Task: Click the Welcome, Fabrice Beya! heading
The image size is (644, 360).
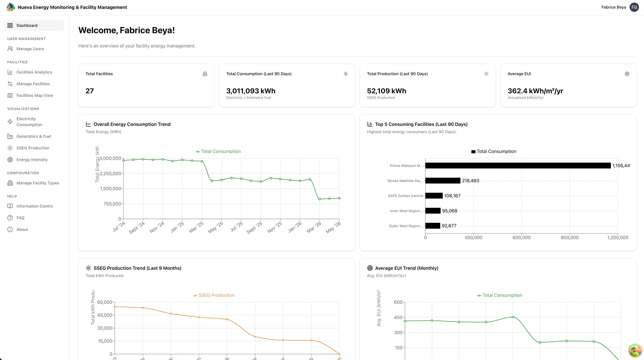Action: tap(127, 30)
